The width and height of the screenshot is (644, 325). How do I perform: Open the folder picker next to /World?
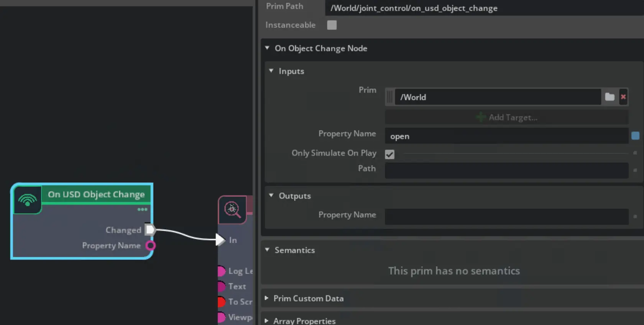pyautogui.click(x=609, y=97)
